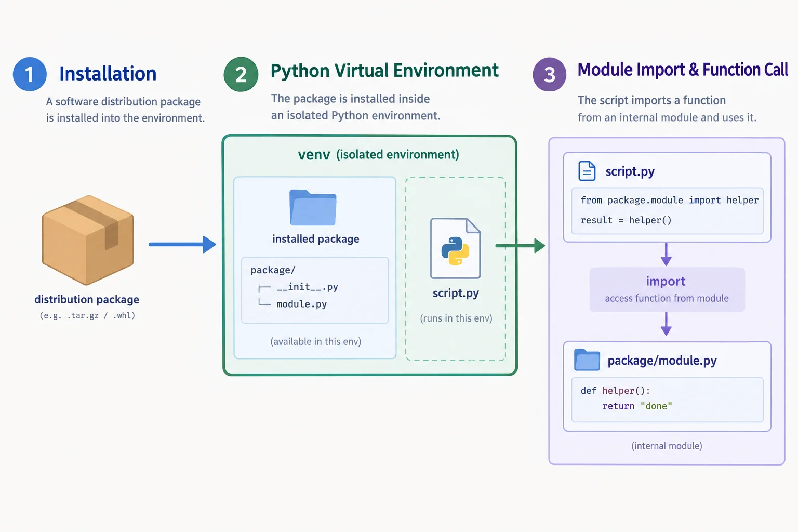Click the cardboard box distribution package icon
This screenshot has height=532, width=798.
pos(88,240)
